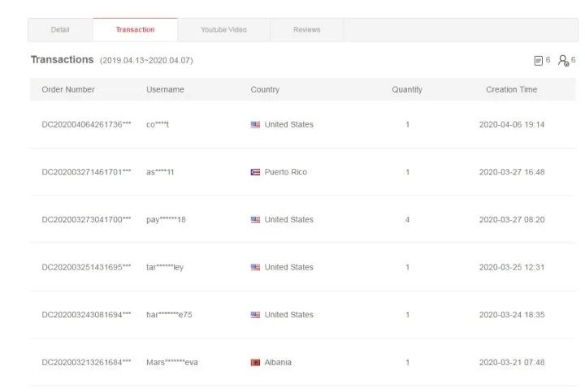Image resolution: width=585 pixels, height=392 pixels.
Task: Click order number DC202004064261736***
Action: point(86,125)
